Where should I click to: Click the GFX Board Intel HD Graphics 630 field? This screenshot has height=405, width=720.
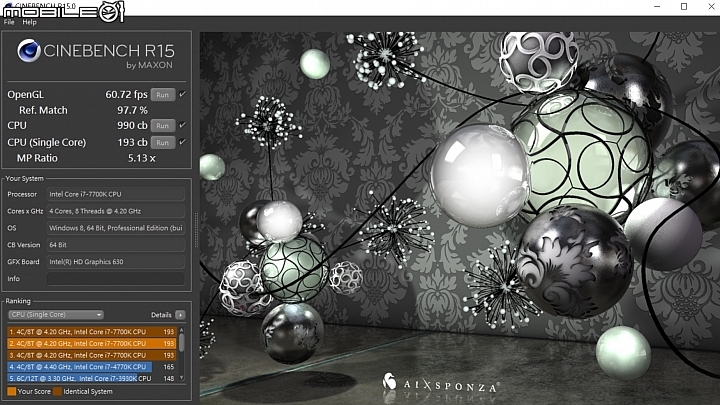pos(116,262)
